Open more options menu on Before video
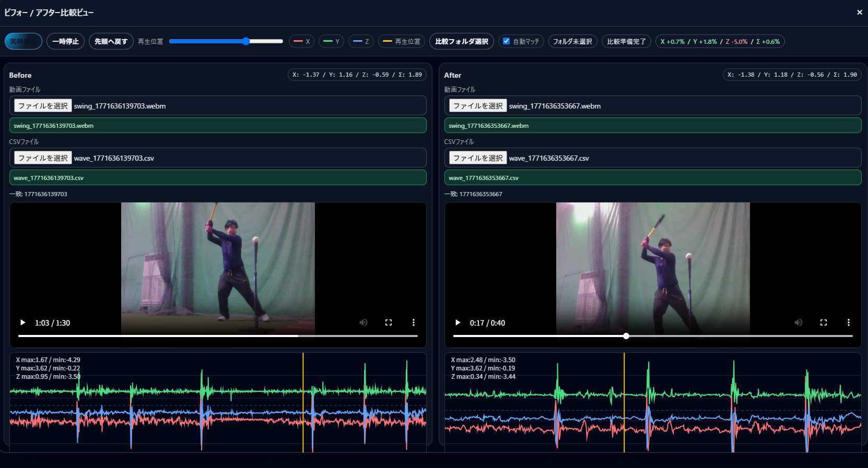 point(414,322)
